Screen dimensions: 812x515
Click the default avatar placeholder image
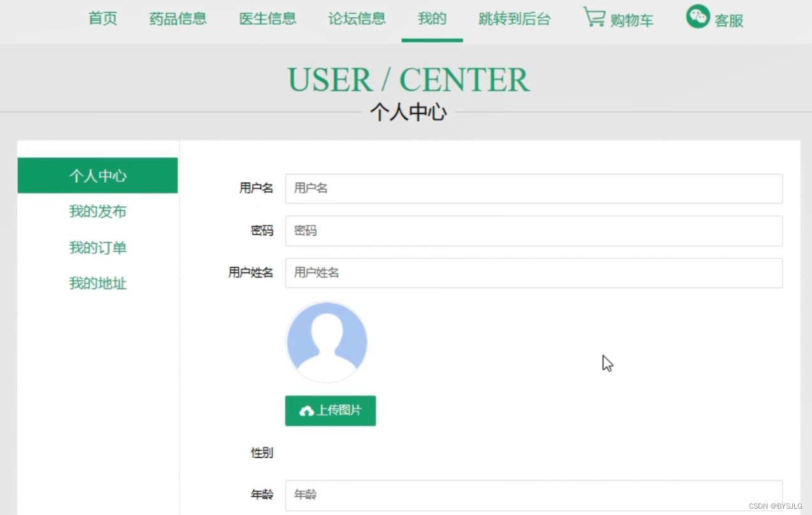tap(327, 341)
